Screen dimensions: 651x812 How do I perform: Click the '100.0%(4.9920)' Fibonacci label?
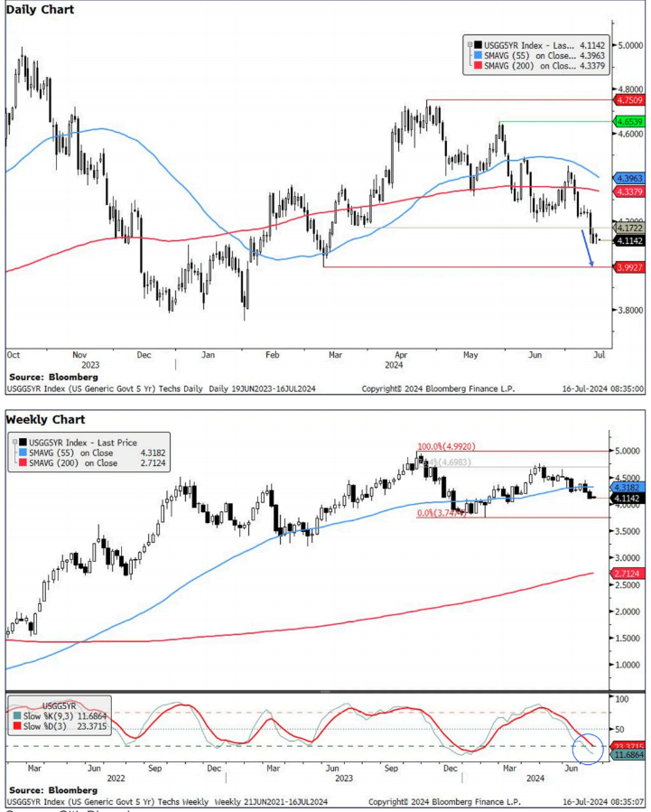click(446, 446)
